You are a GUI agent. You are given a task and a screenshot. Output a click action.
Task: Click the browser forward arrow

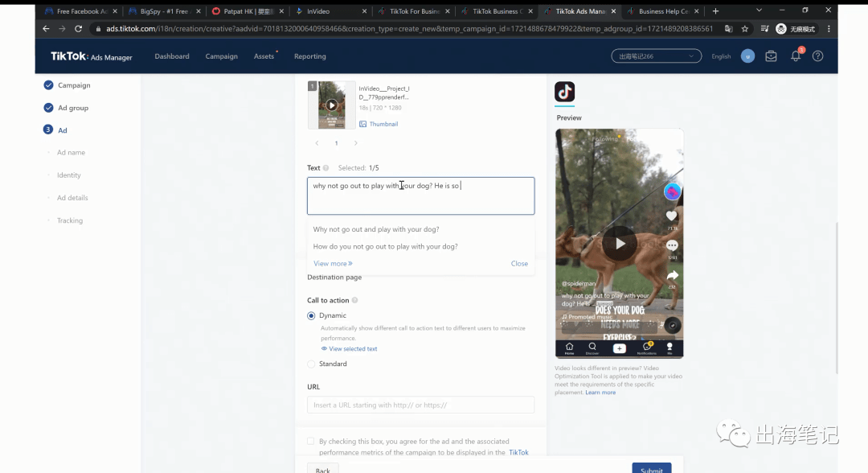(62, 29)
